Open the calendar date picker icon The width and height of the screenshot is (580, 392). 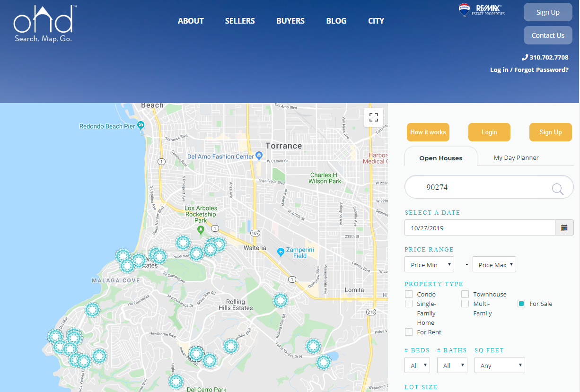[x=564, y=228]
